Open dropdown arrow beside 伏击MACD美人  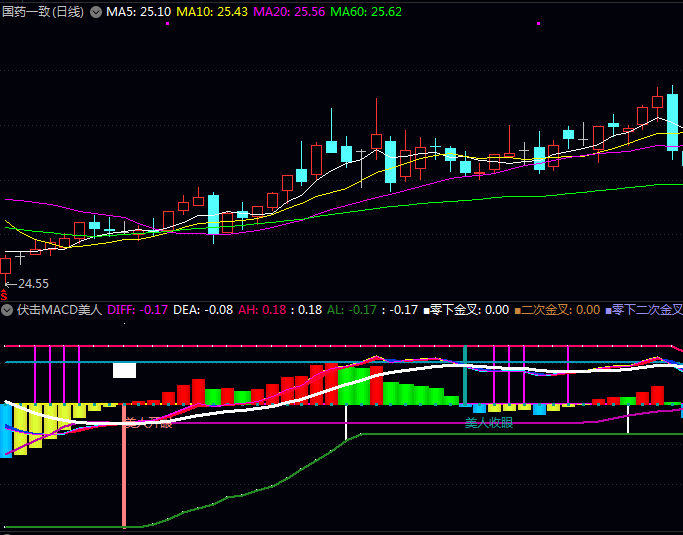click(7, 310)
